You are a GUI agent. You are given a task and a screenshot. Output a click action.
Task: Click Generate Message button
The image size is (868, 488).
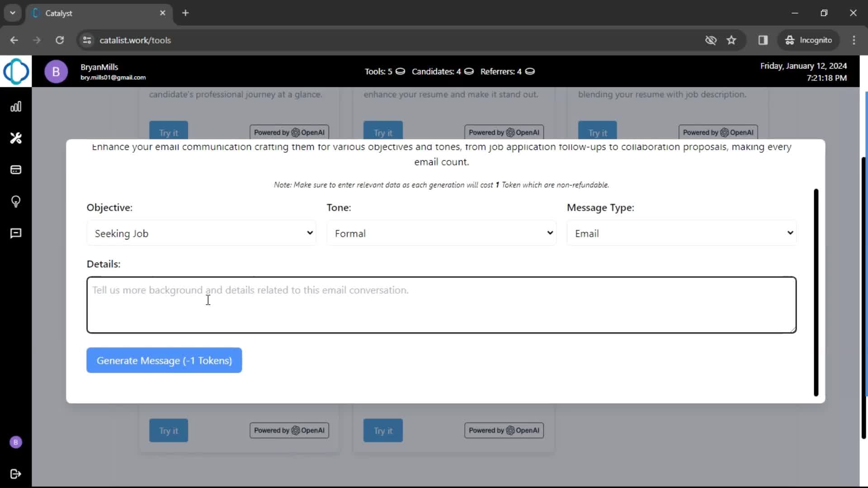point(164,361)
